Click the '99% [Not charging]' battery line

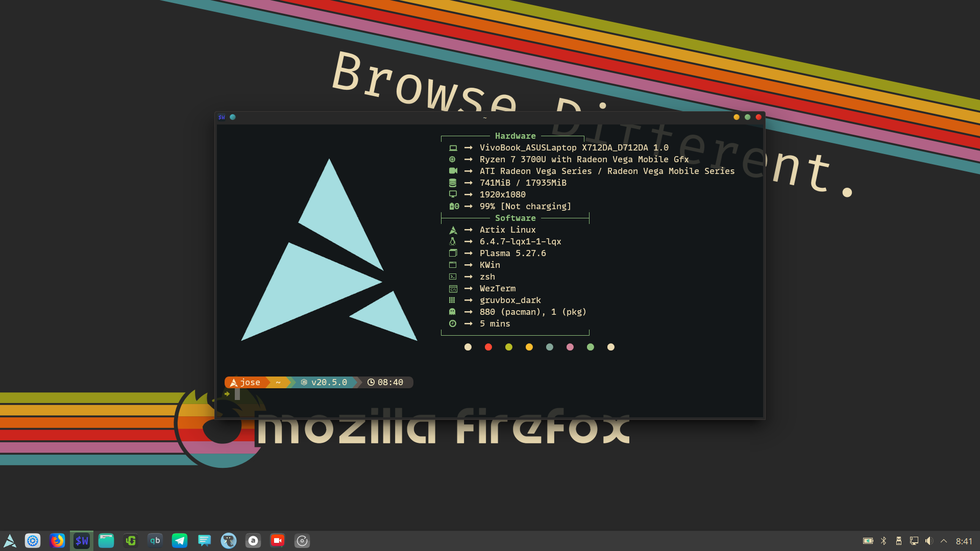(526, 207)
